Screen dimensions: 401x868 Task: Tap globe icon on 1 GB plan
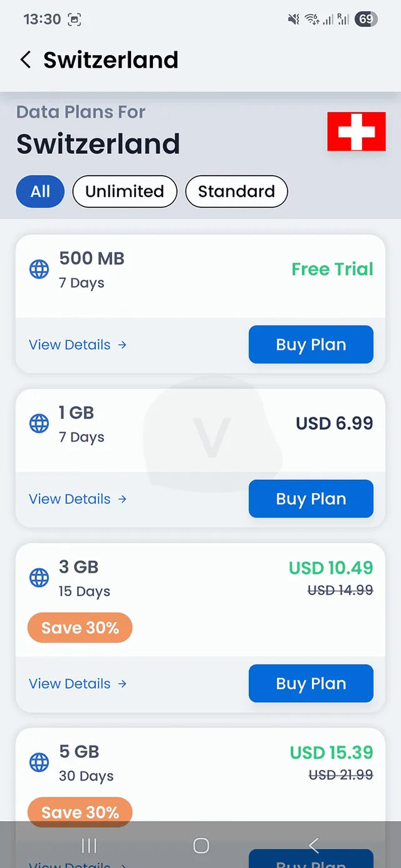pyautogui.click(x=39, y=424)
